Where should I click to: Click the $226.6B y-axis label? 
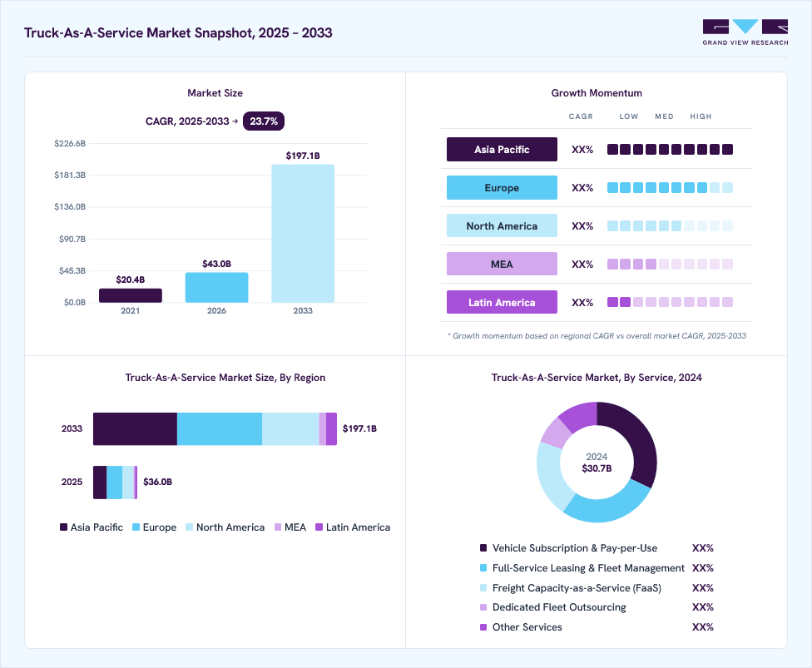coord(70,143)
